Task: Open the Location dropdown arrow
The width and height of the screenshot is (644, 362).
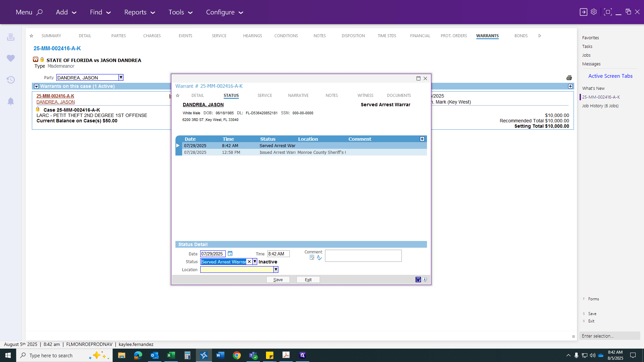Action: tap(276, 269)
